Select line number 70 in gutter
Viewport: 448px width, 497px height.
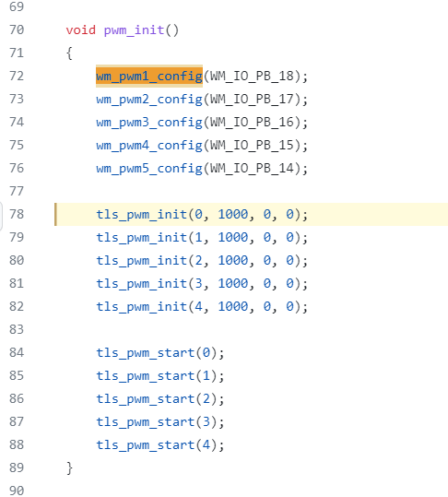click(x=17, y=30)
